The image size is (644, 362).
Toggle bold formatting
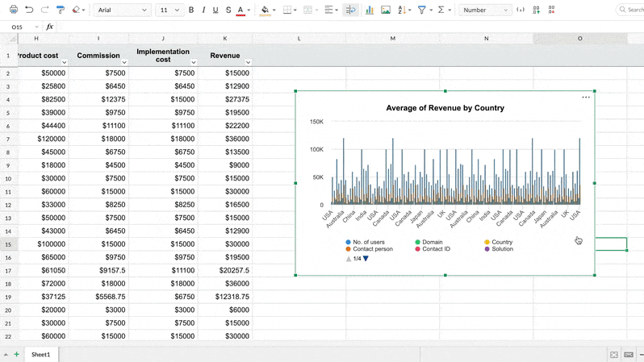point(191,10)
